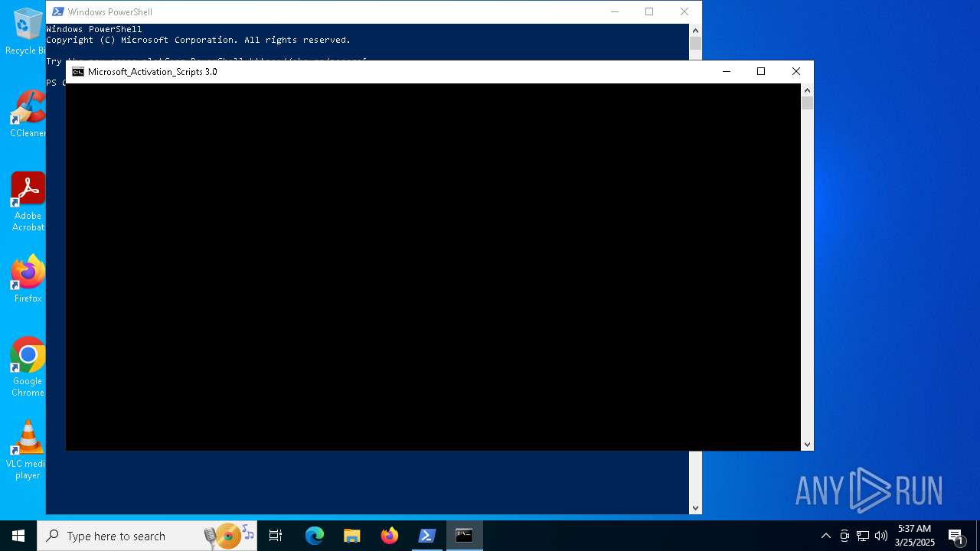
Task: Click the PowerShell window scrollbar up arrow
Action: pos(695,31)
